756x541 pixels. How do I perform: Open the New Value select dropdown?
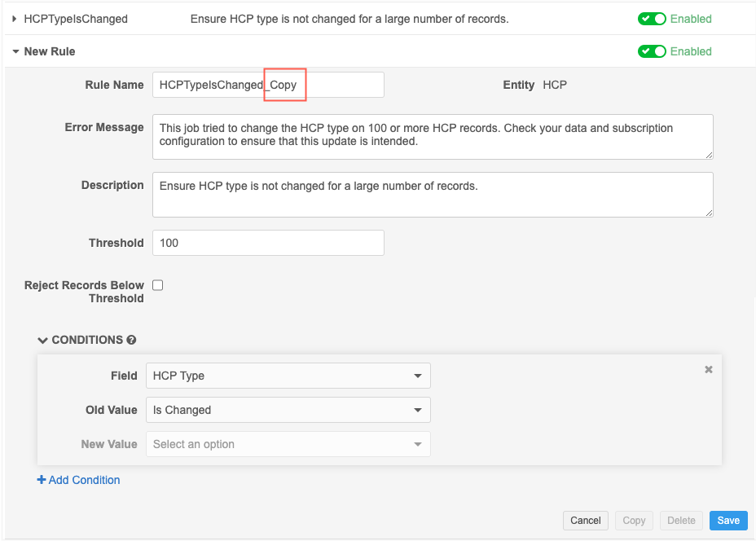point(288,444)
